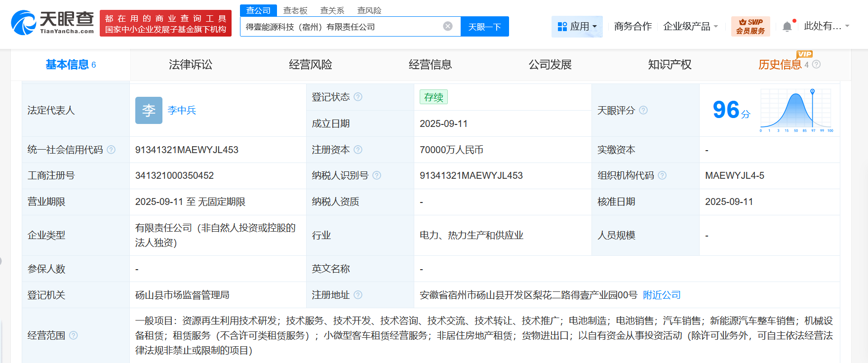Switch to the 查老板 search tab
Image resolution: width=868 pixels, height=363 pixels.
click(295, 10)
